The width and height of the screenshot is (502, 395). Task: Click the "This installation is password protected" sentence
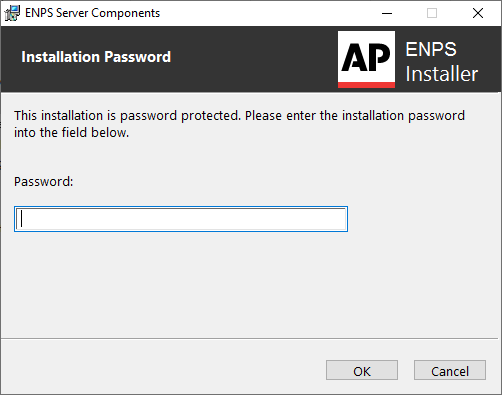pyautogui.click(x=127, y=116)
